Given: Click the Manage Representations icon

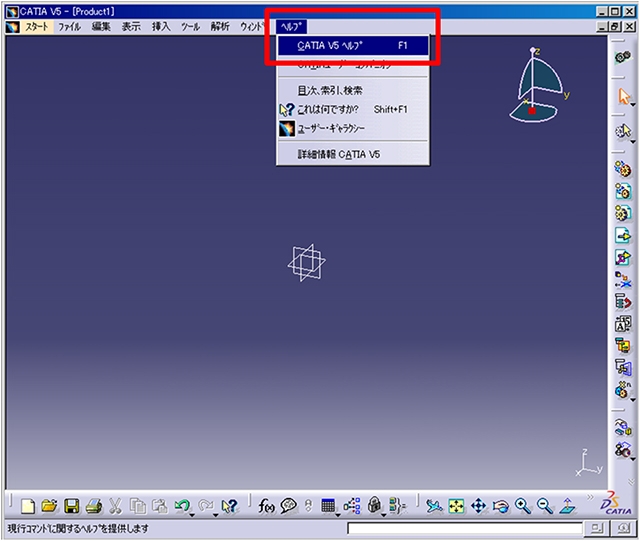Looking at the screenshot, I should [x=623, y=368].
